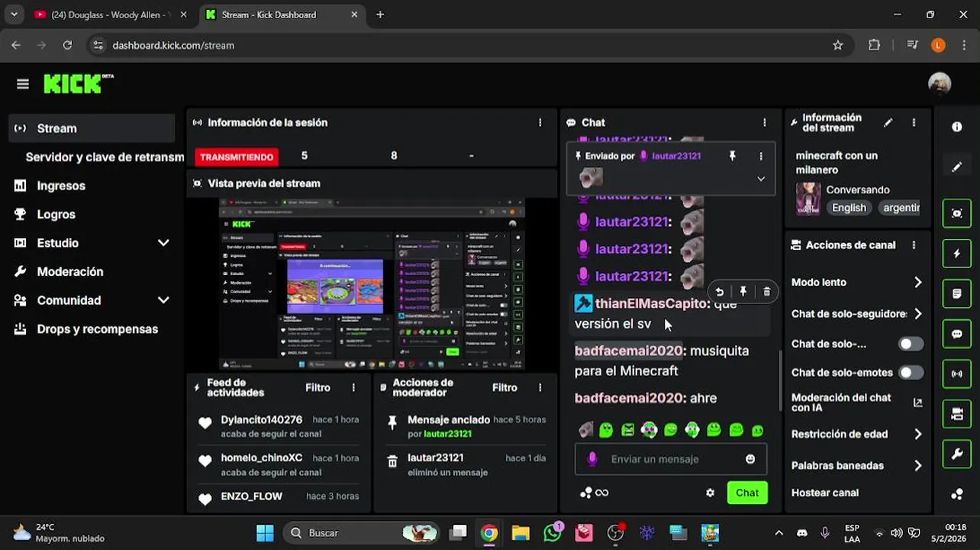
Task: Click Hostear canal action
Action: coord(825,493)
